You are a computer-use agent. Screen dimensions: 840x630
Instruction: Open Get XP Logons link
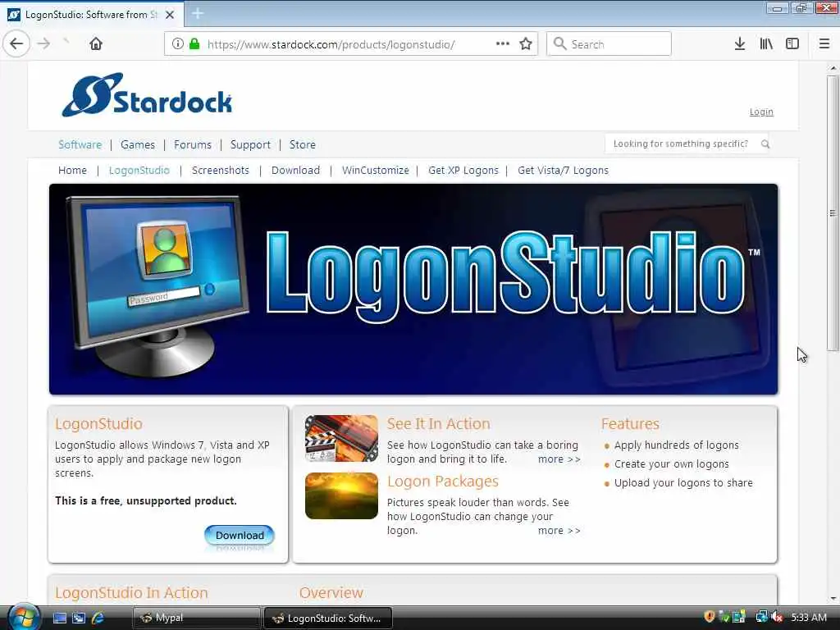463,171
